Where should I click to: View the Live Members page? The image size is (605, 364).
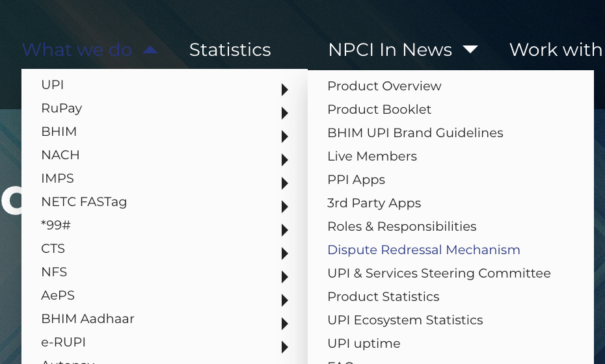tap(371, 156)
